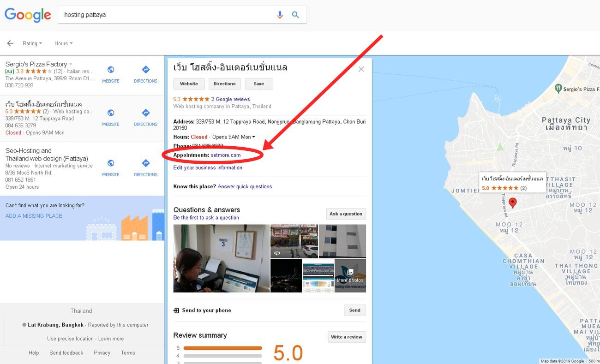This screenshot has width=600, height=364.
Task: Open white building photo thumbnail
Action: point(342,241)
